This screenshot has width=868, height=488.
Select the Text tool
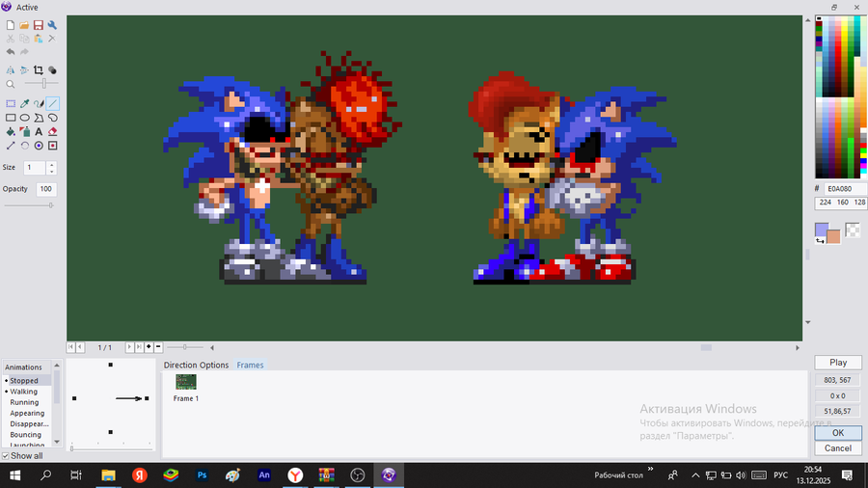click(x=39, y=132)
